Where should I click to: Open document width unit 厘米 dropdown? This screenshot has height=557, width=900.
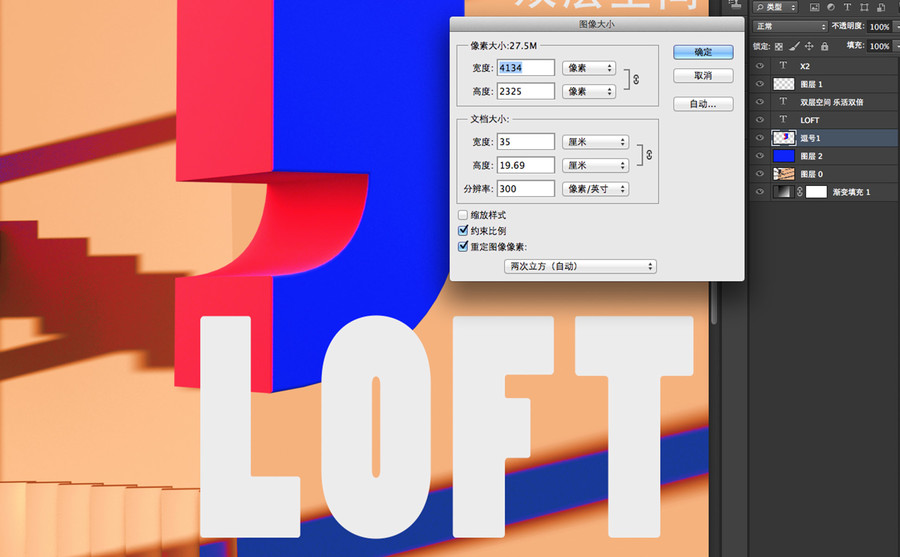[595, 142]
